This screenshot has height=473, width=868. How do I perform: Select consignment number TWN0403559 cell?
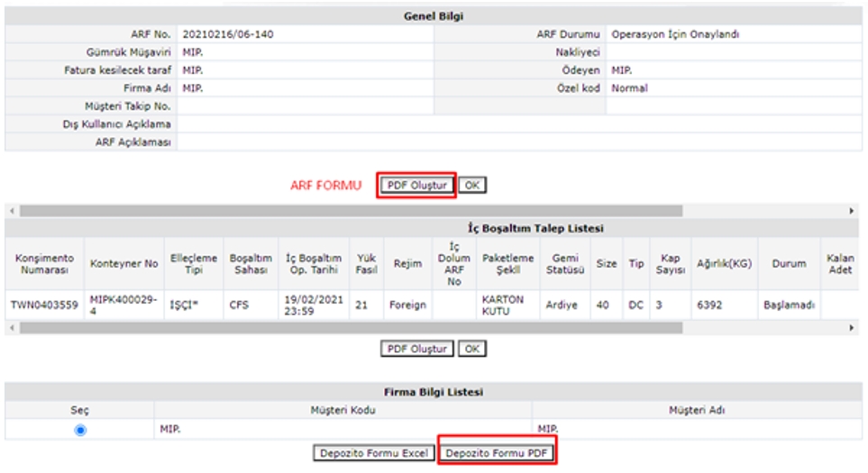point(44,305)
